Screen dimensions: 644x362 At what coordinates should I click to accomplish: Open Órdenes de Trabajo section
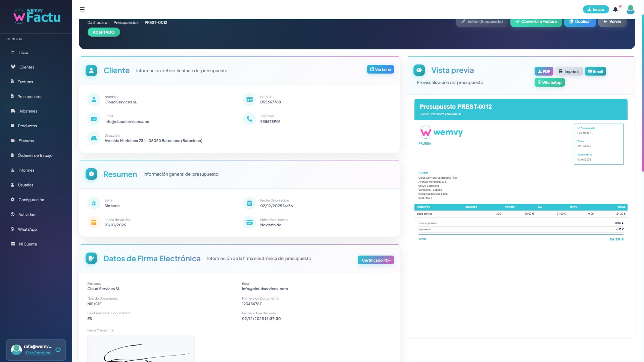[35, 155]
